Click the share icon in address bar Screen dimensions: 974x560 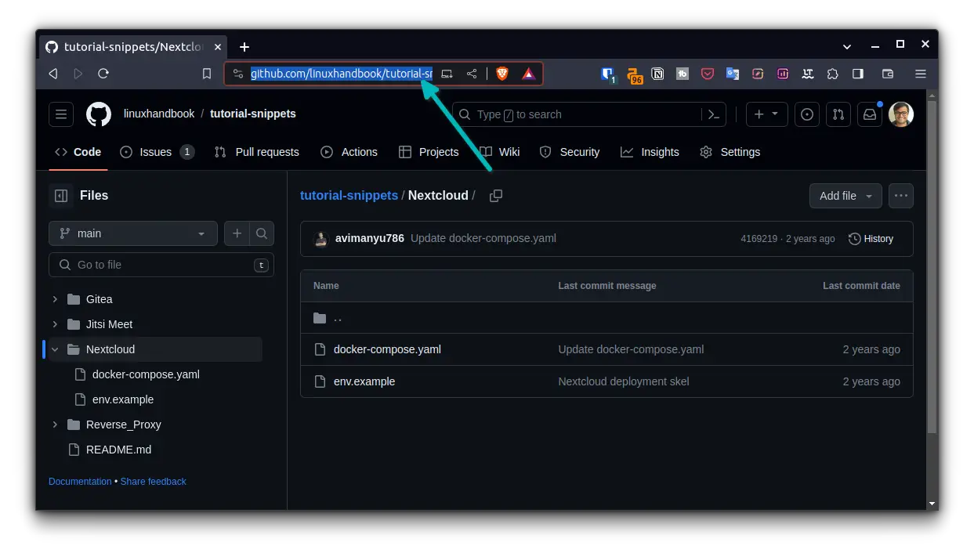coord(472,74)
